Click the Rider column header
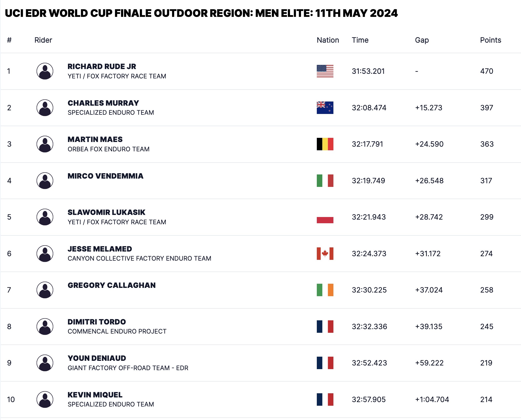This screenshot has height=420, width=521. [x=43, y=40]
